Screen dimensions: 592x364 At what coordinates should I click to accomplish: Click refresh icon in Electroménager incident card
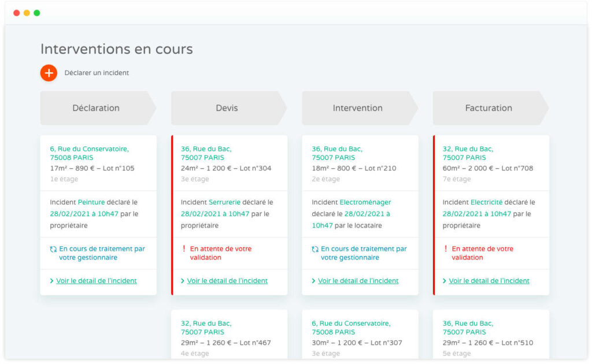point(315,249)
